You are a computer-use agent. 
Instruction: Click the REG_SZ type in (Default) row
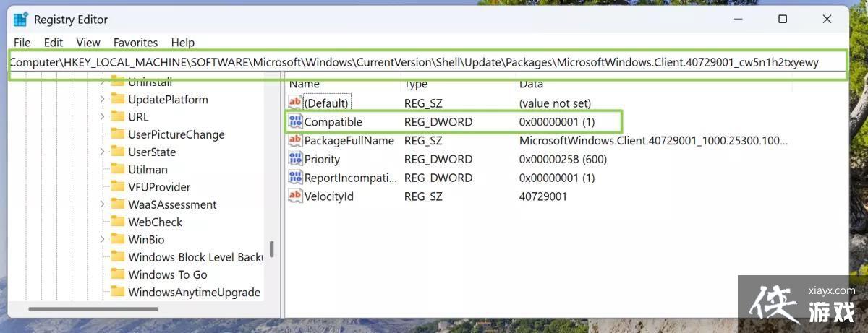click(423, 103)
